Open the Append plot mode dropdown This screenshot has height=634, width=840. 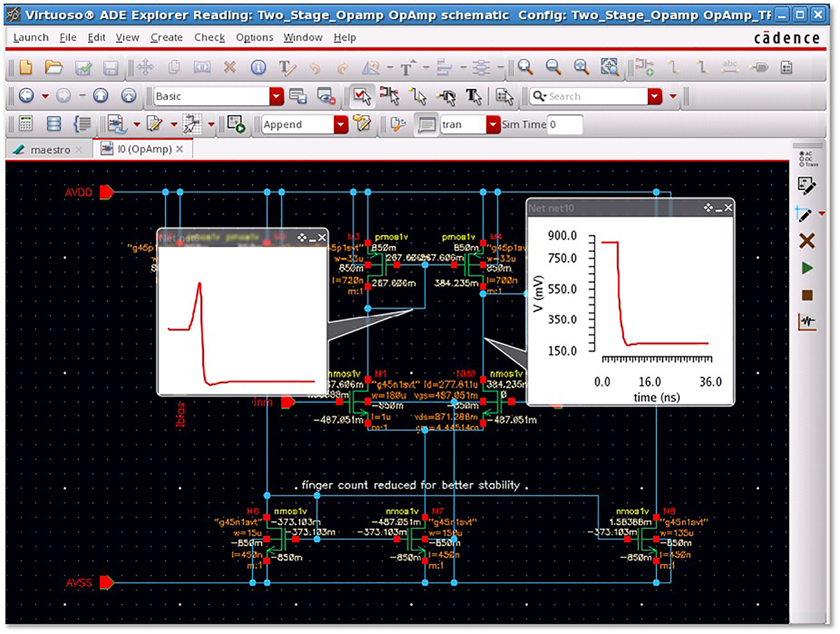point(341,125)
